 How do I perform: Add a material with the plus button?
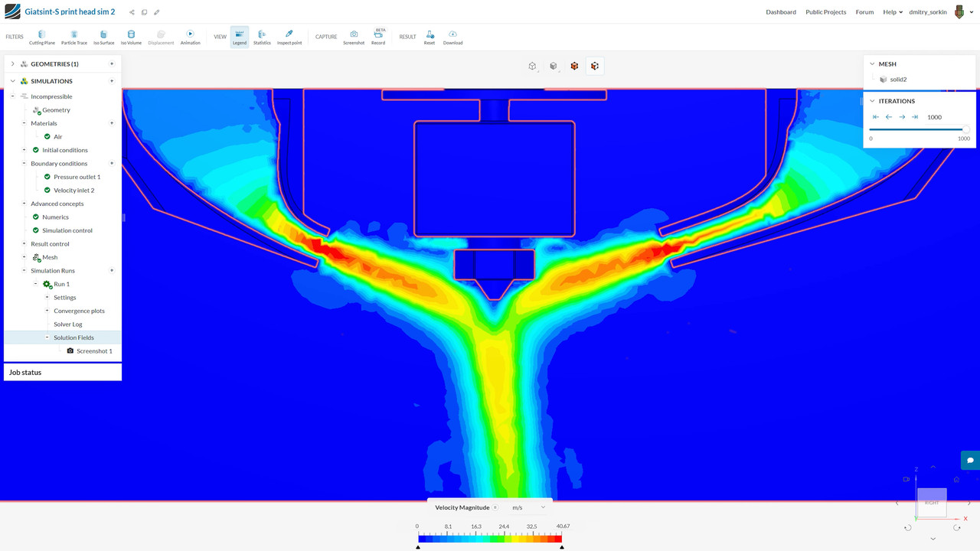112,123
